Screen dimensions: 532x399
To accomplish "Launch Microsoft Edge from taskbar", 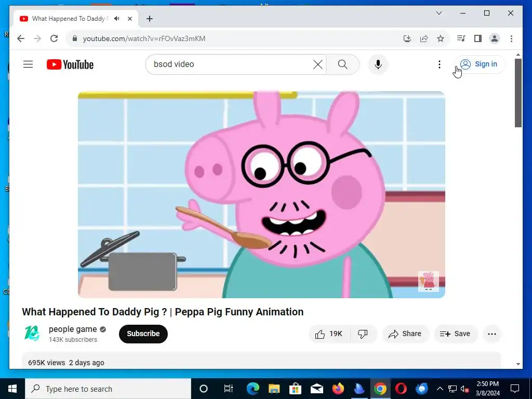I will [253, 389].
